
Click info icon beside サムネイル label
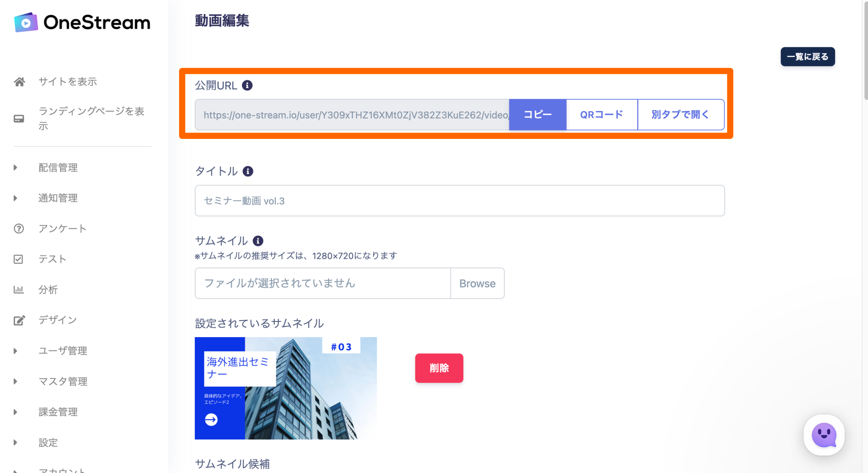(258, 241)
